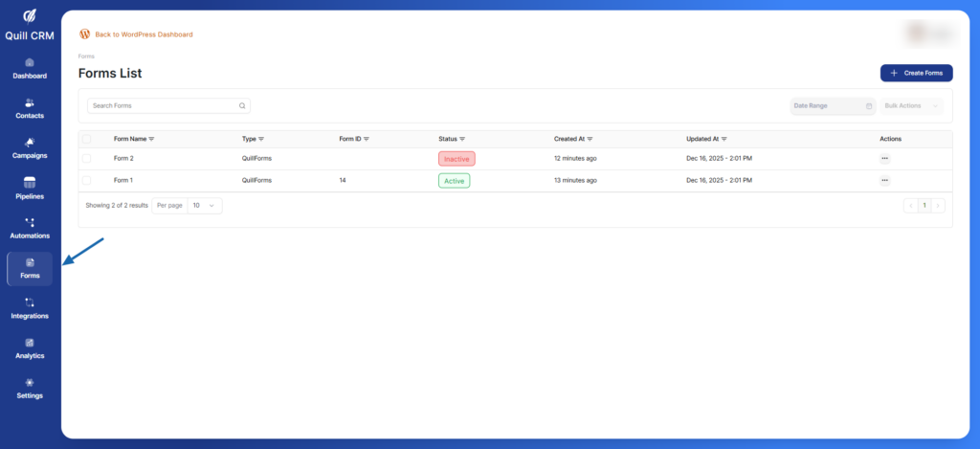Open Dashboard from the sidebar
This screenshot has width=980, height=449.
pyautogui.click(x=30, y=68)
